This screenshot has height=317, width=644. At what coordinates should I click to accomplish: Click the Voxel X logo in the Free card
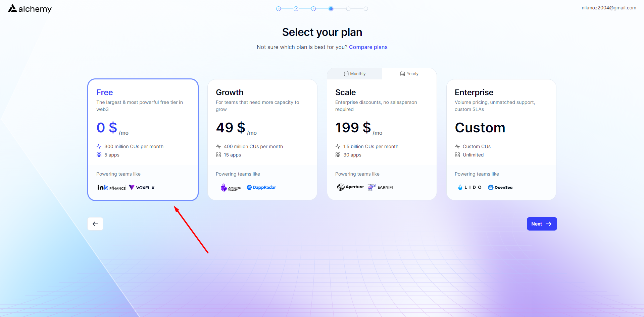pos(142,187)
